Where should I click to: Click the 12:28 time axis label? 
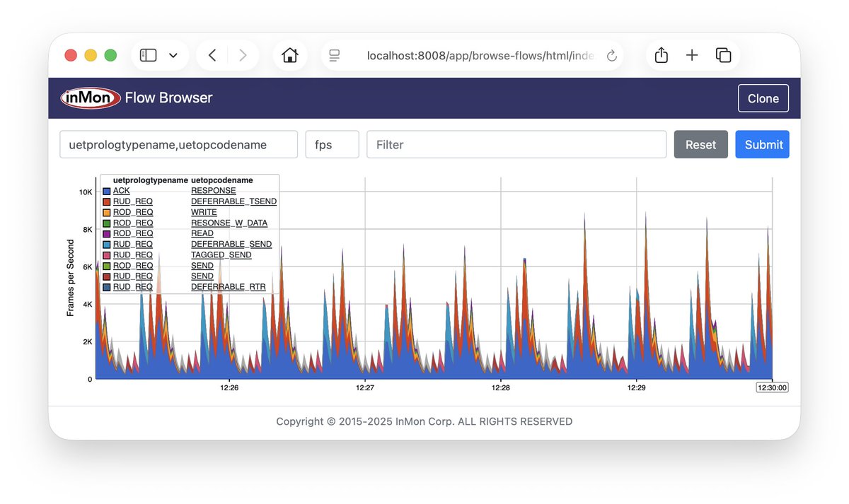click(501, 387)
